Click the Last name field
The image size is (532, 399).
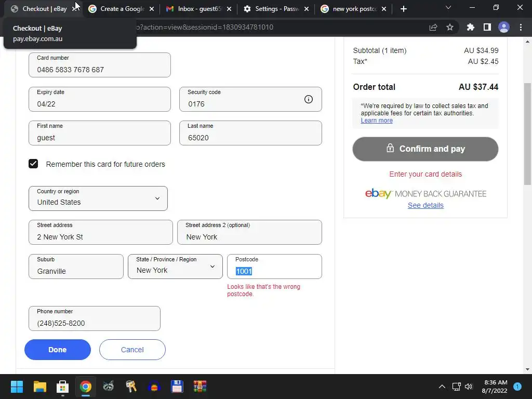coord(250,133)
